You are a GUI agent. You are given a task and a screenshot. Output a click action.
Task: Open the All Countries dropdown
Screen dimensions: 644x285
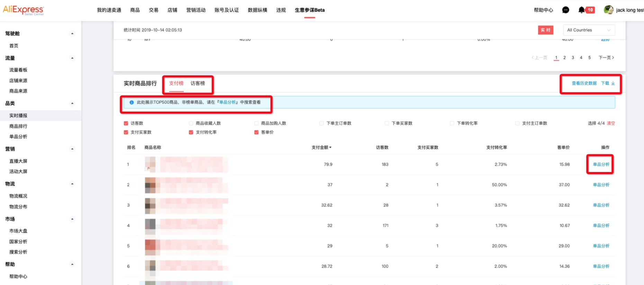589,30
